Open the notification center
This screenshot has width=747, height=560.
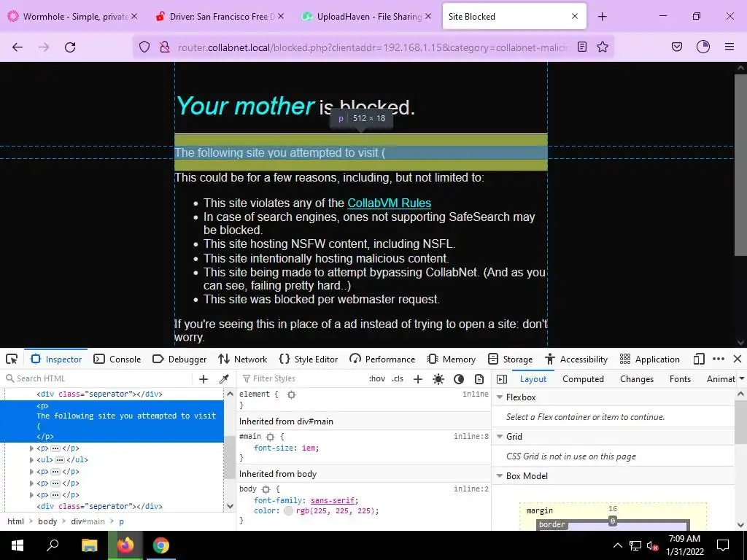pos(723,545)
